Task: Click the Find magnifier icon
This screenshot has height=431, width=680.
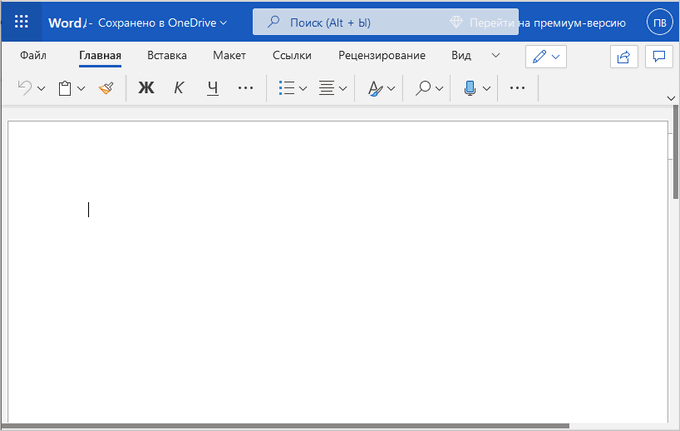Action: 423,88
